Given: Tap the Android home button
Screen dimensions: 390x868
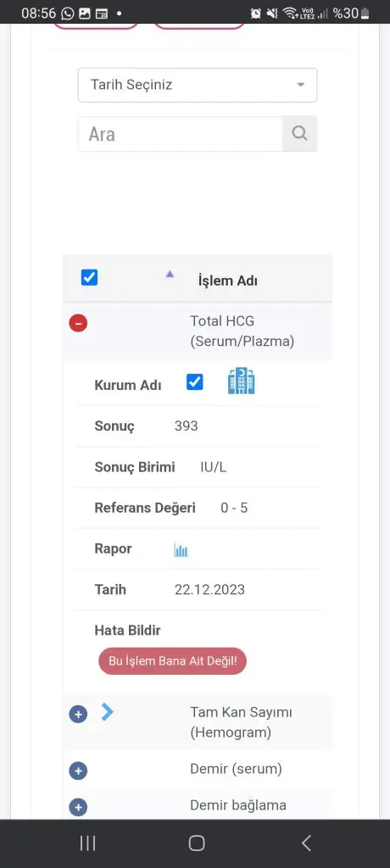Looking at the screenshot, I should (x=197, y=843).
